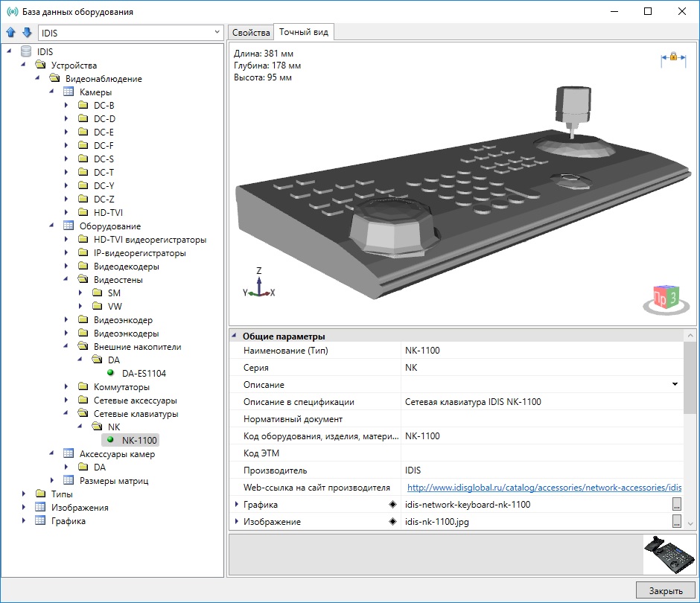Click the table icon next to Камеры
The image size is (700, 603).
69,92
